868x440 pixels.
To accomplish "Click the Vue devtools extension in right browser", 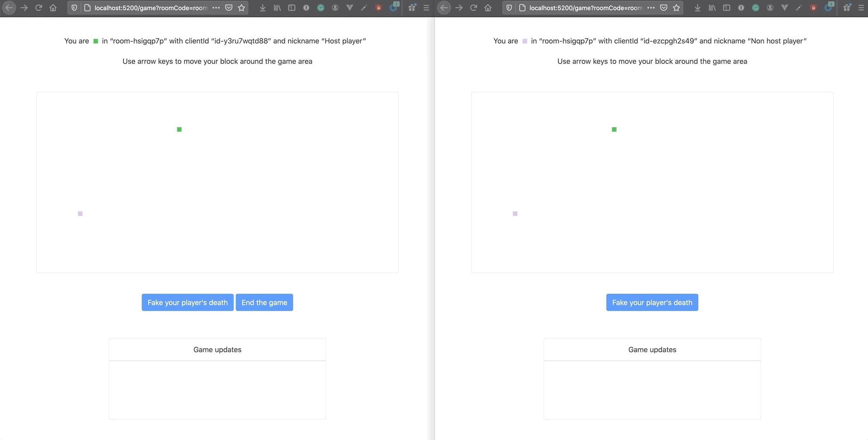I will click(785, 8).
